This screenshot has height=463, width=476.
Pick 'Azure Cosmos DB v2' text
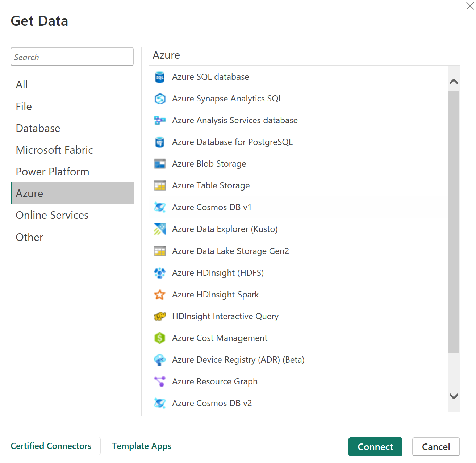click(212, 403)
